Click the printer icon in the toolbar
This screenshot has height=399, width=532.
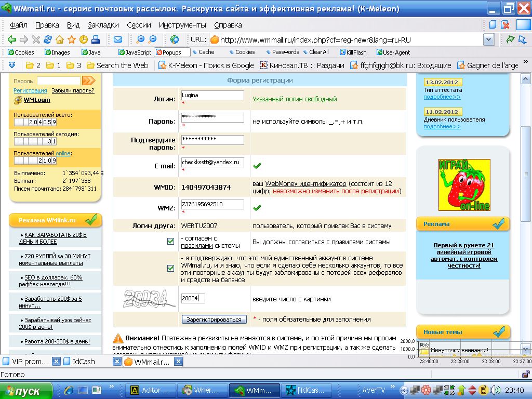point(96,39)
